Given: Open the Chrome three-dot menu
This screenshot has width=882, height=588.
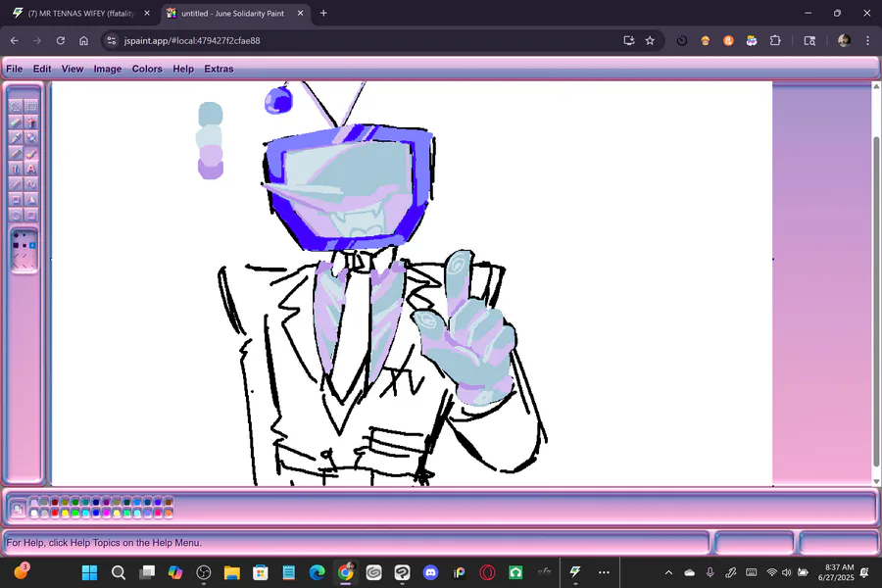Looking at the screenshot, I should pos(868,40).
